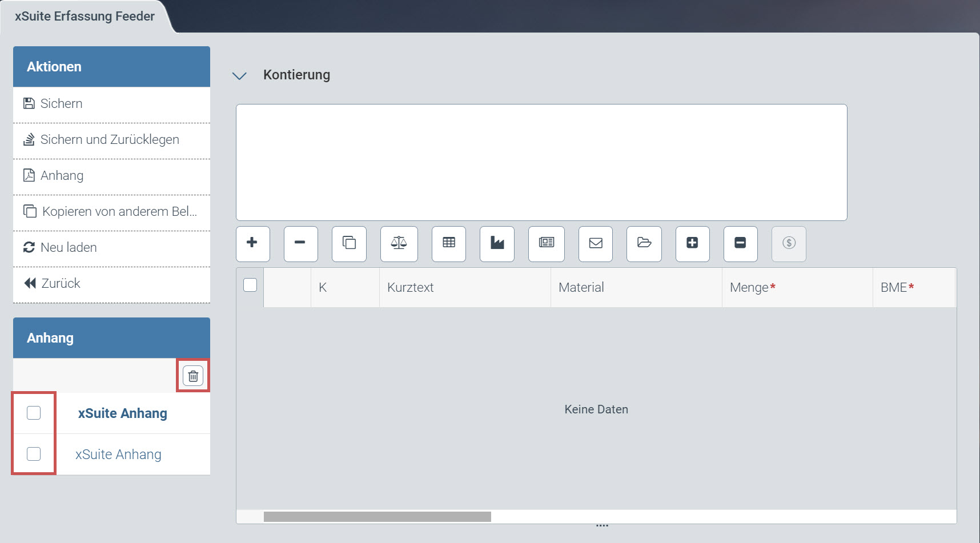
Task: Open the xSuite Erfassung Feeder tab
Action: click(85, 17)
